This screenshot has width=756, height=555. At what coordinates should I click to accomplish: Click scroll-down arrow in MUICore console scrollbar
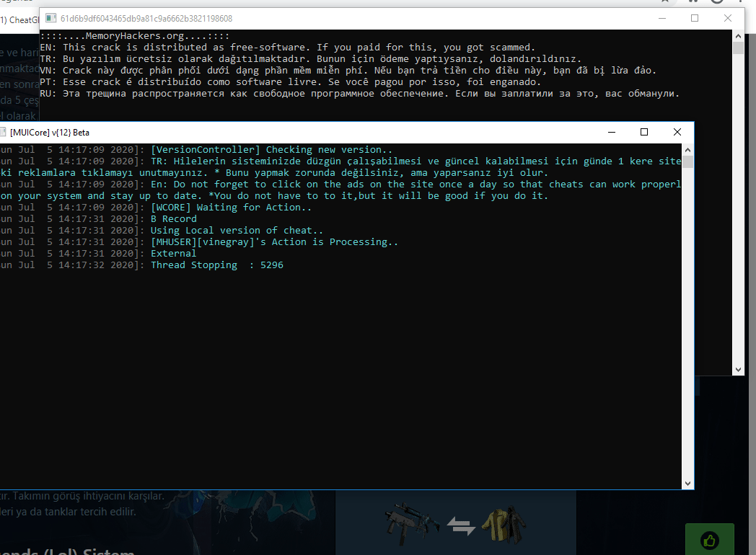[x=687, y=483]
